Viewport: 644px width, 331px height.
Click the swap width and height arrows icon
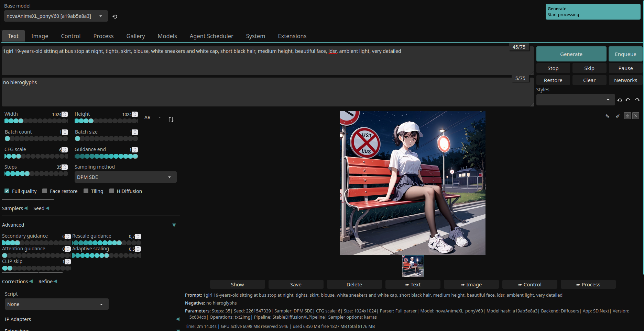(171, 119)
